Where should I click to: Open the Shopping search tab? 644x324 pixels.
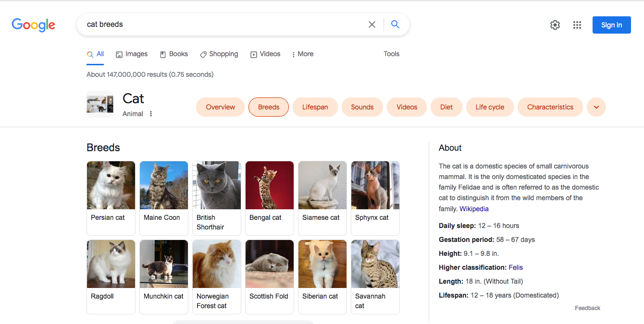(219, 54)
